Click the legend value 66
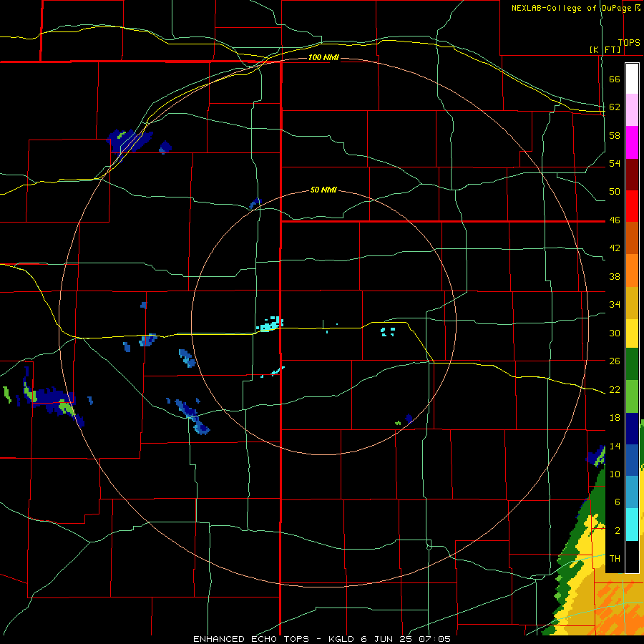Screen dimensions: 644x644 (615, 79)
